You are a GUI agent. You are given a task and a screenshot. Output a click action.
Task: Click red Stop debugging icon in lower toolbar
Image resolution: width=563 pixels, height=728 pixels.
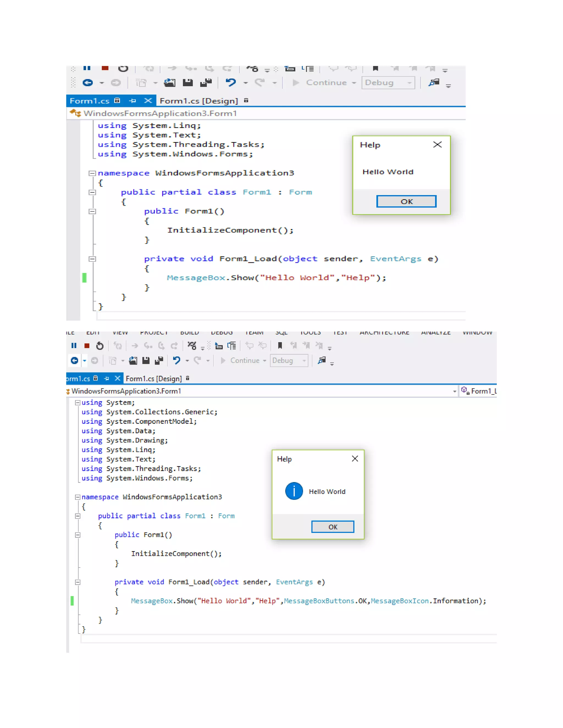(x=87, y=346)
